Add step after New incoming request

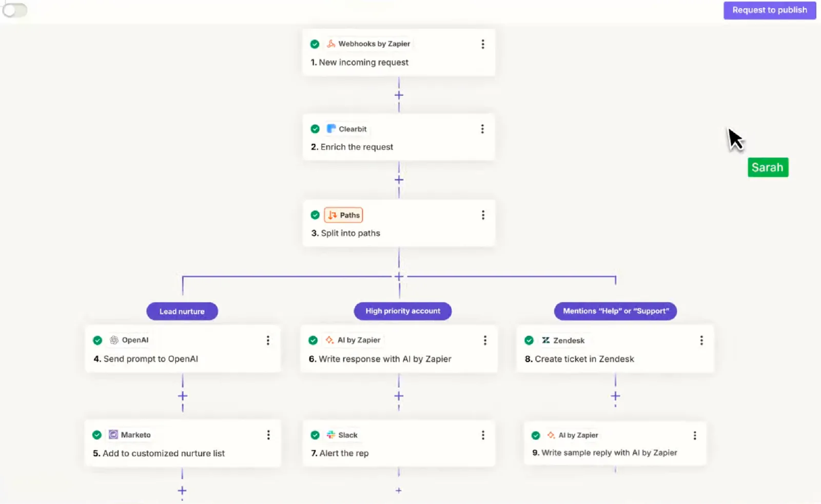pos(399,95)
